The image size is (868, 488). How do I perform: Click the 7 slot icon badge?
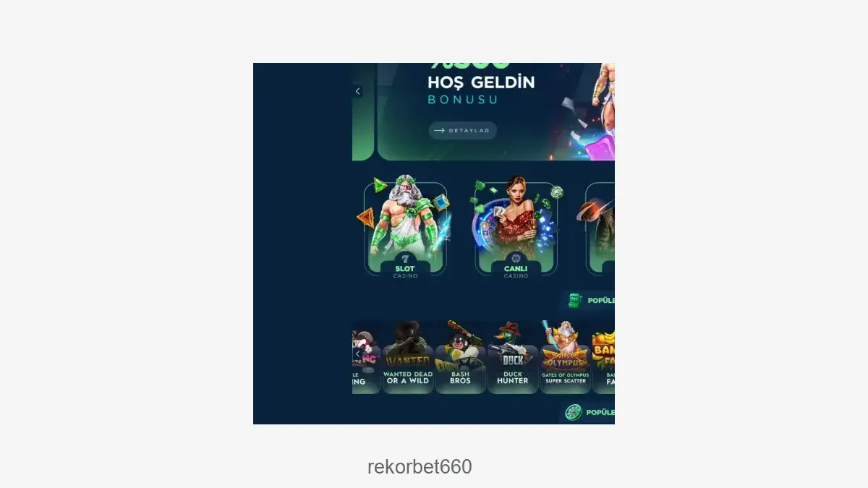405,259
